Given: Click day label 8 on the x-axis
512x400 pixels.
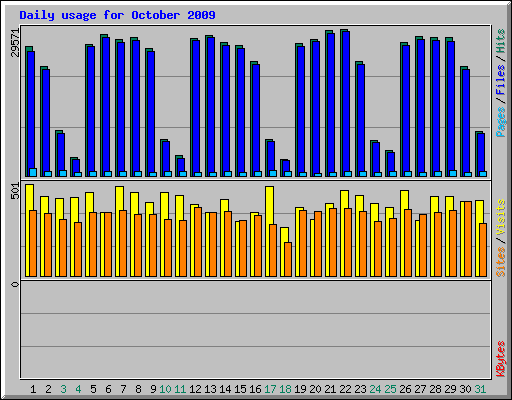Looking at the screenshot, I should 138,389.
